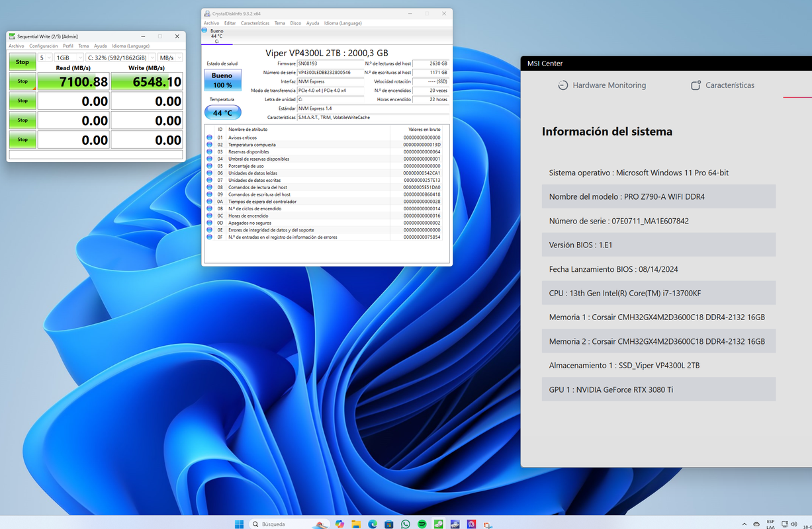The height and width of the screenshot is (529, 812).
Task: Open the test size dropdown showing 1GiB
Action: coord(68,58)
